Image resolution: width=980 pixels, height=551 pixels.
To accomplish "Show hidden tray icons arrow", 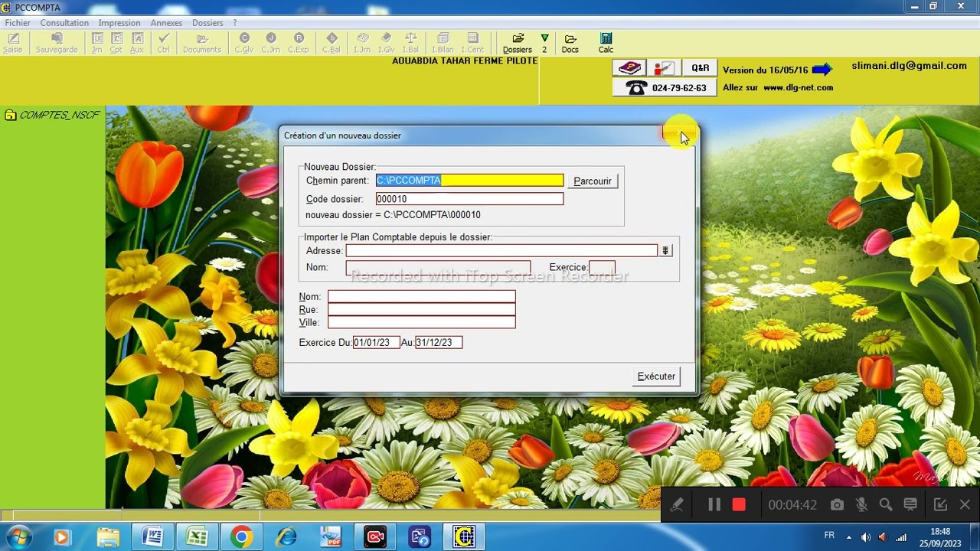I will 848,537.
